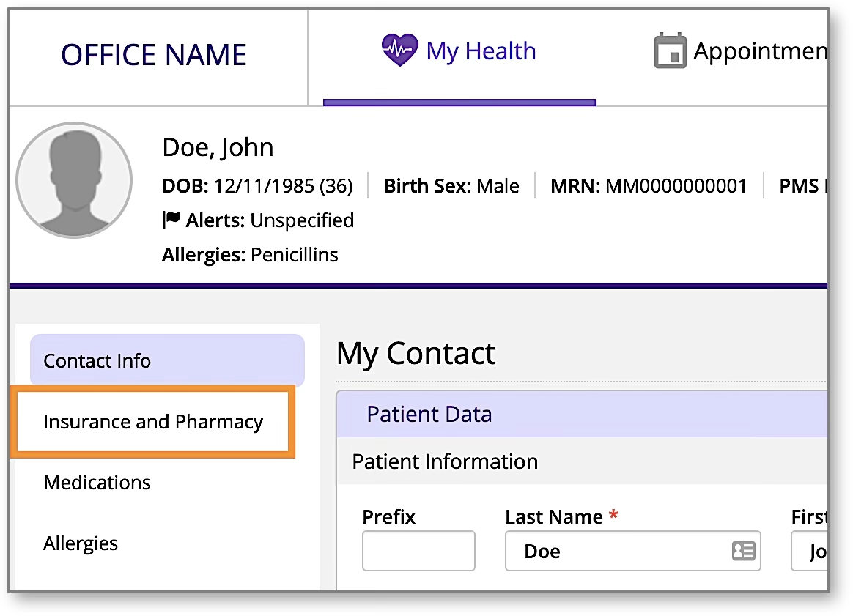Click the Patient Information subheader
The width and height of the screenshot is (853, 616).
(445, 461)
